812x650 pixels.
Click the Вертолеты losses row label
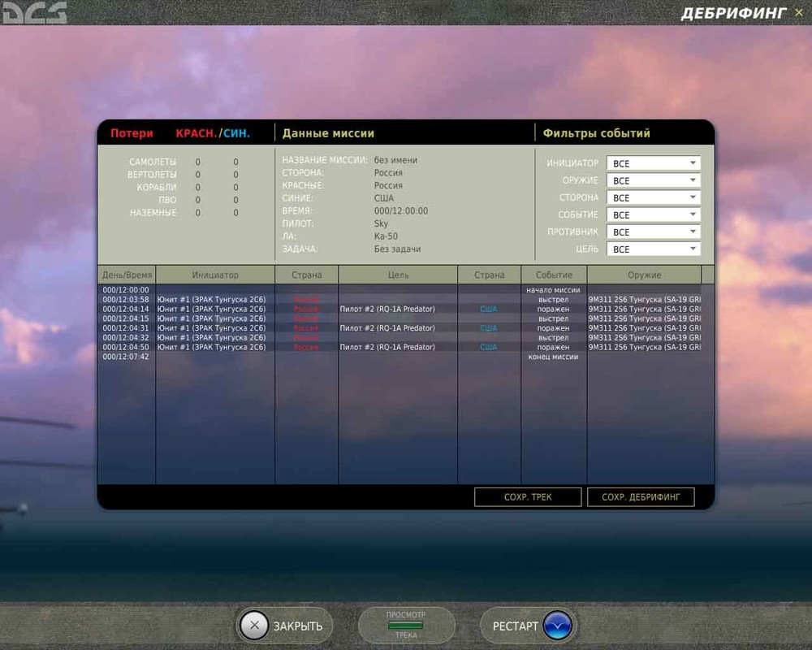pyautogui.click(x=152, y=175)
